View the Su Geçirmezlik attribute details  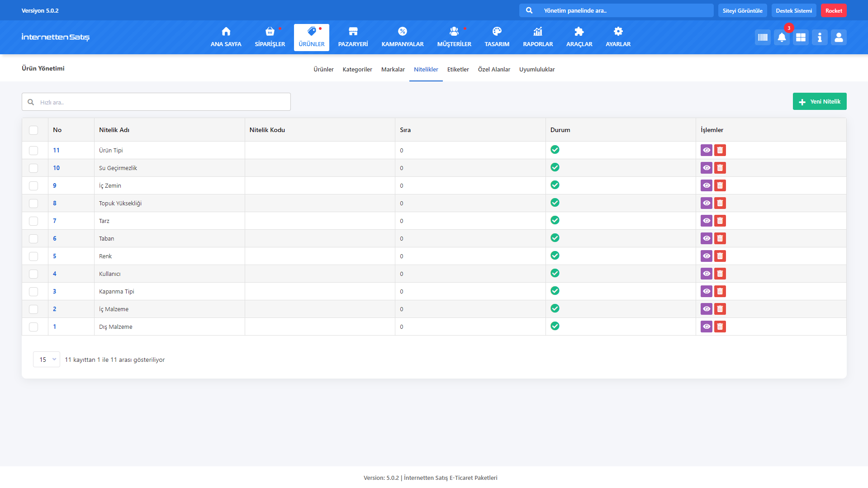(706, 168)
